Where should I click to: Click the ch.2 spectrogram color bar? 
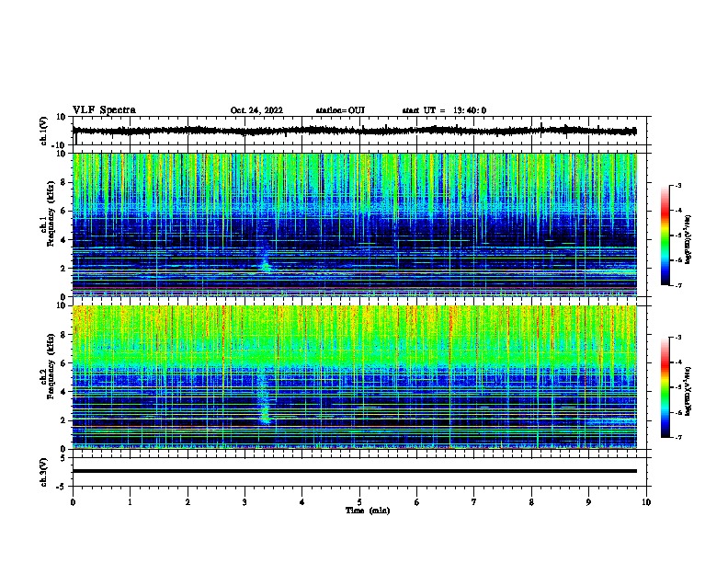tap(665, 387)
